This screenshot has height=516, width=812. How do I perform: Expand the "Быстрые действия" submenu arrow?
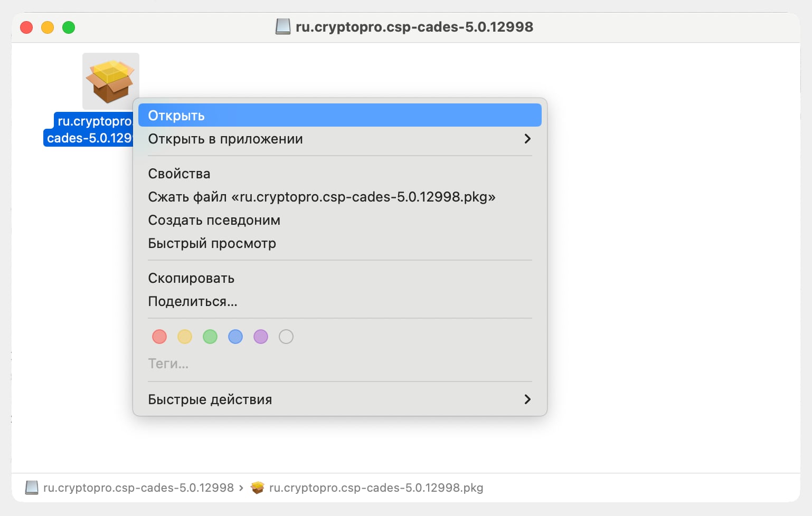[x=527, y=399]
